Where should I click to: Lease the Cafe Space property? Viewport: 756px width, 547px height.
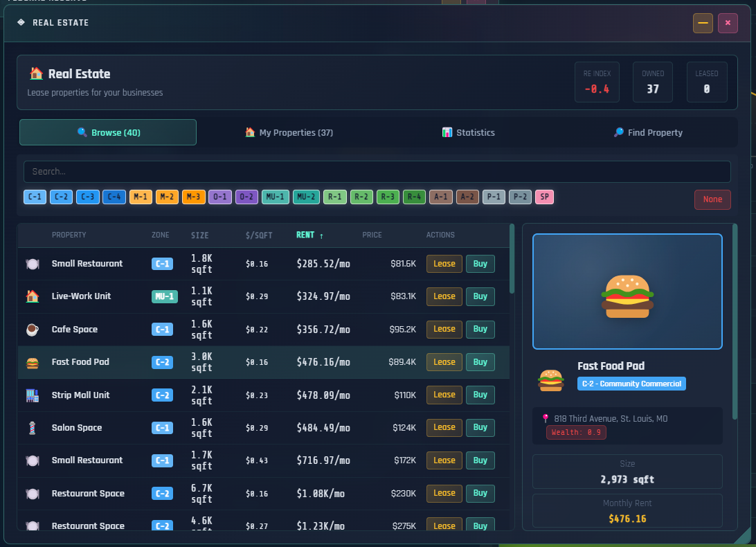(x=444, y=329)
